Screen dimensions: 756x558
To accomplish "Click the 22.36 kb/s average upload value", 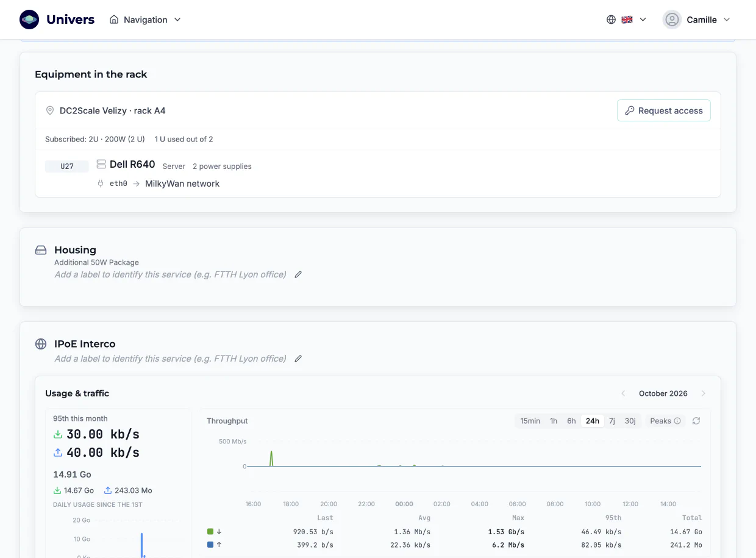I will click(410, 545).
